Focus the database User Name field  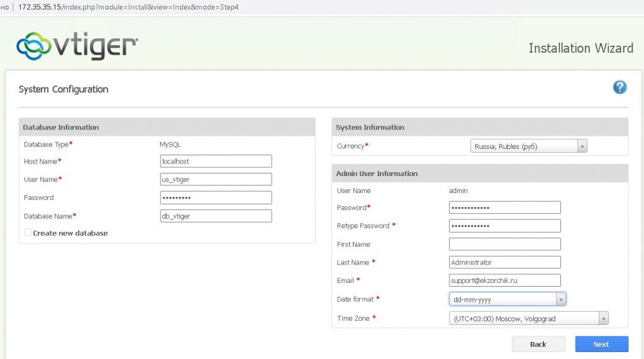(216, 179)
